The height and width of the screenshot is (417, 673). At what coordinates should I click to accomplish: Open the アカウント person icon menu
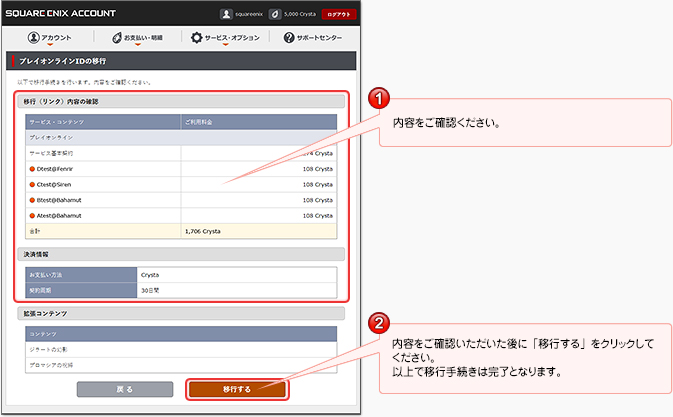[33, 37]
